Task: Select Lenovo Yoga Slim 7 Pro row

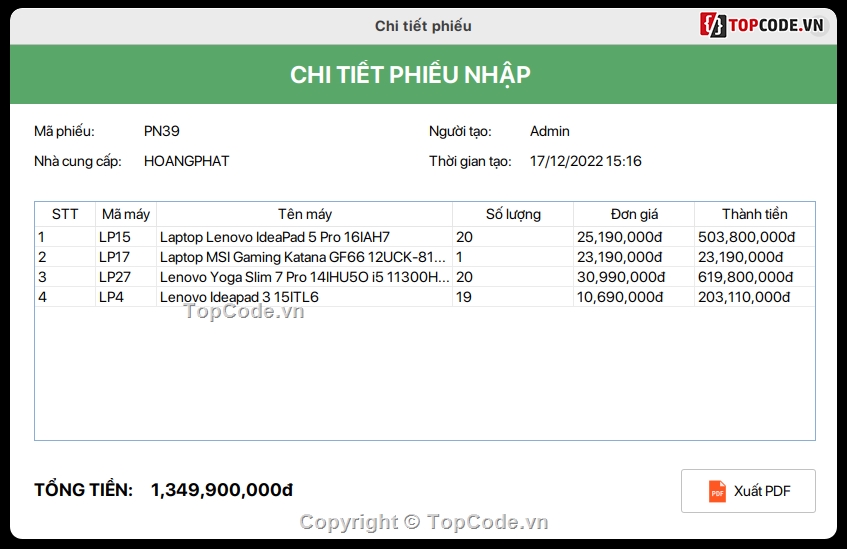Action: click(x=425, y=277)
